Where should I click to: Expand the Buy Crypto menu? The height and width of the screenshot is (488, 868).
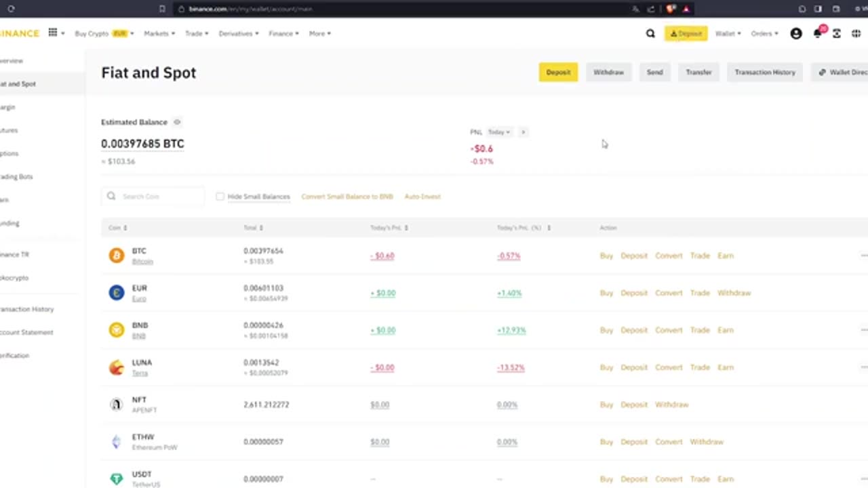(x=104, y=33)
